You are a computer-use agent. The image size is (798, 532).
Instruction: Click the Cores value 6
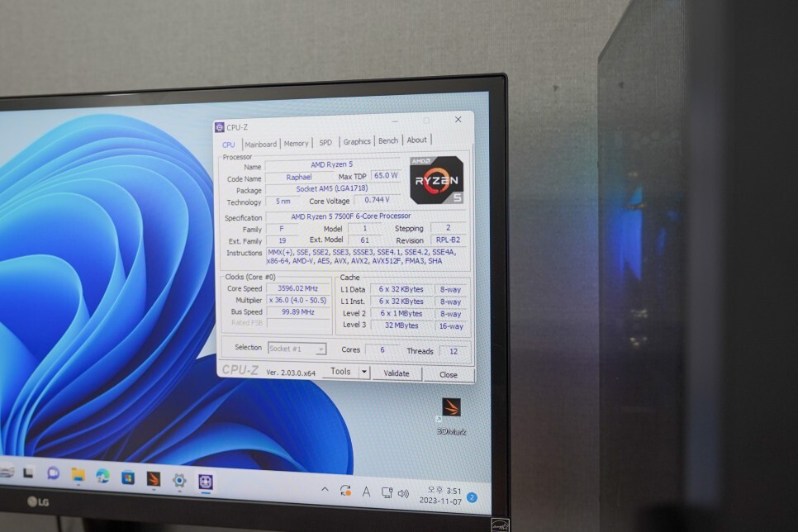pyautogui.click(x=382, y=349)
